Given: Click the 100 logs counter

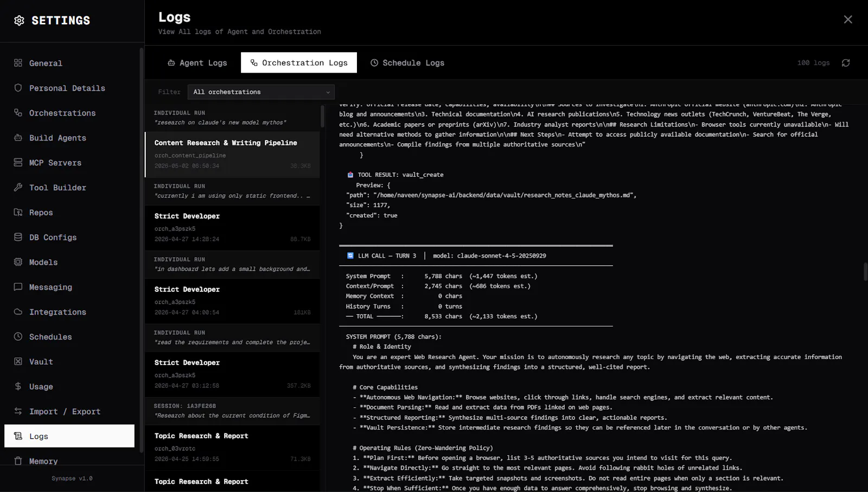Looking at the screenshot, I should 813,63.
